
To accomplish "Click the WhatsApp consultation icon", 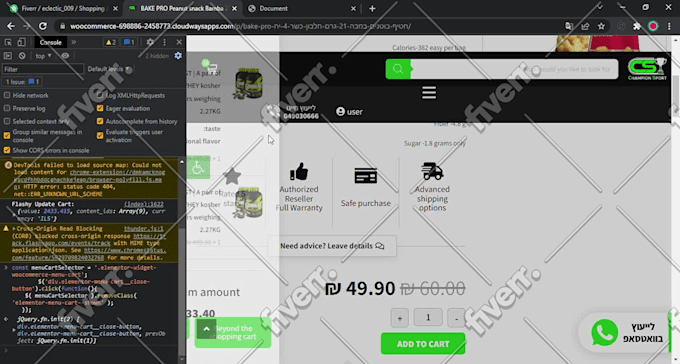I will pos(605,333).
